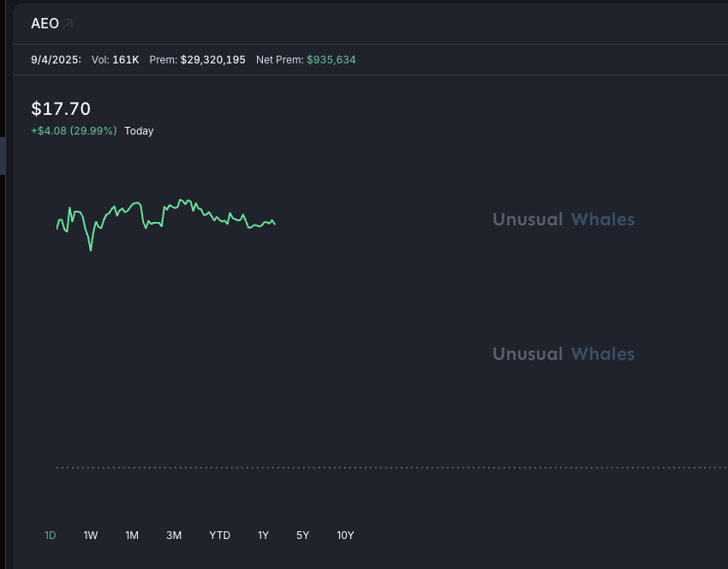Select the 10Y time range

pos(345,536)
